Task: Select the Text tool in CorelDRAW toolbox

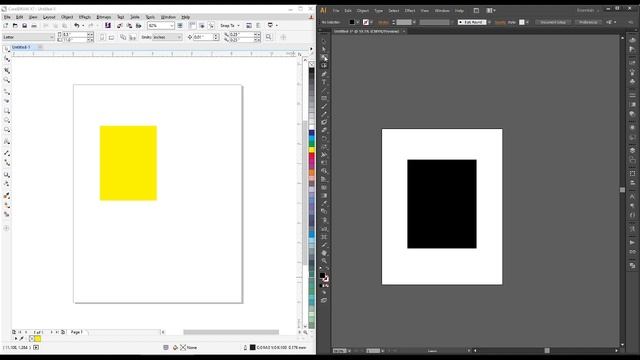Action: (7, 142)
